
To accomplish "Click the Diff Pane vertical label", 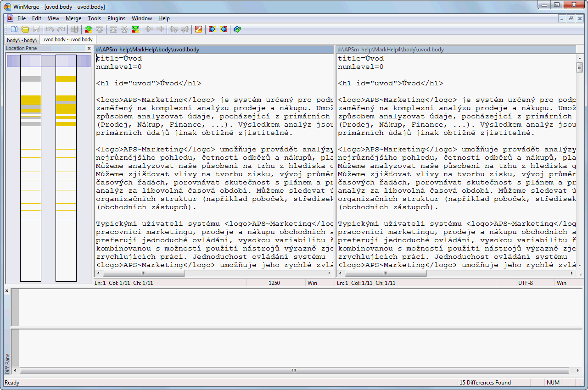I will click(x=7, y=364).
